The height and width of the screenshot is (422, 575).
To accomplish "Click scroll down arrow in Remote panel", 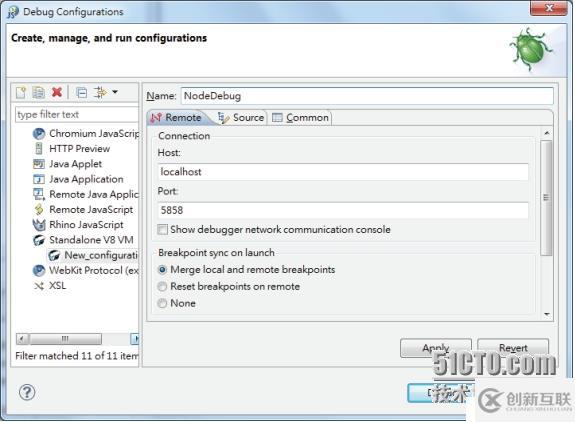I will click(x=547, y=315).
